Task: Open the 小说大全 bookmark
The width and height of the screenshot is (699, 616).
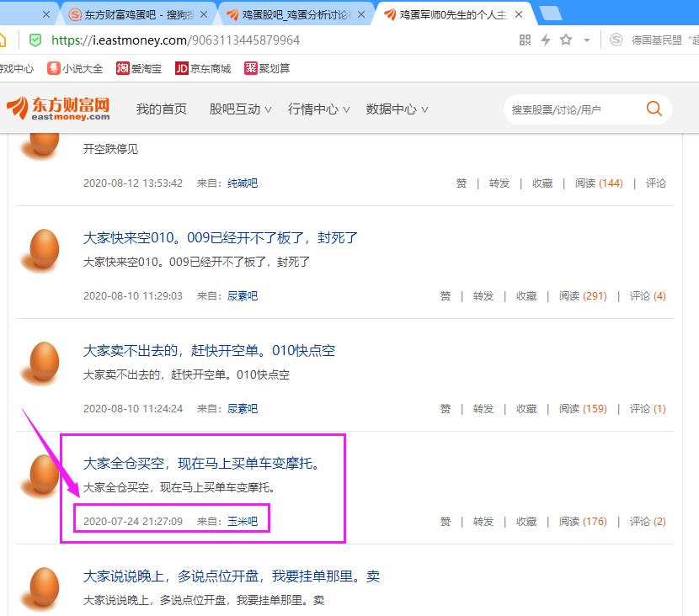Action: click(75, 69)
